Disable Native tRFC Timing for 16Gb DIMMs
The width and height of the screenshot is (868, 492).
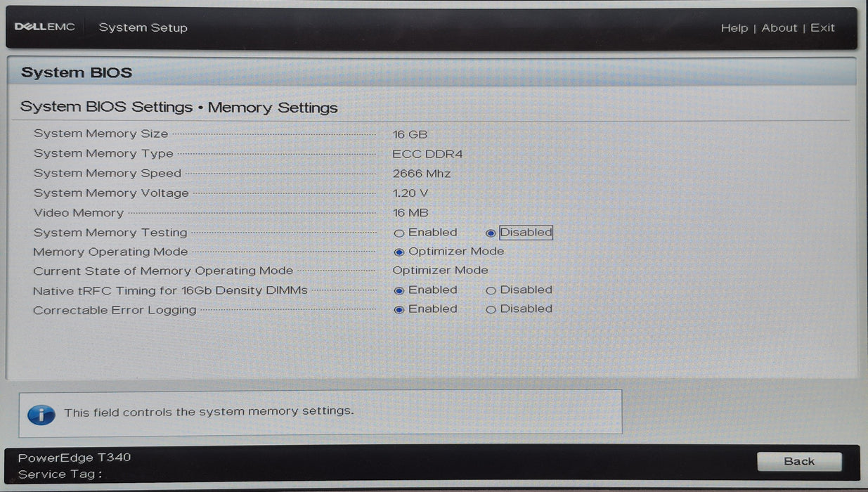tap(491, 290)
